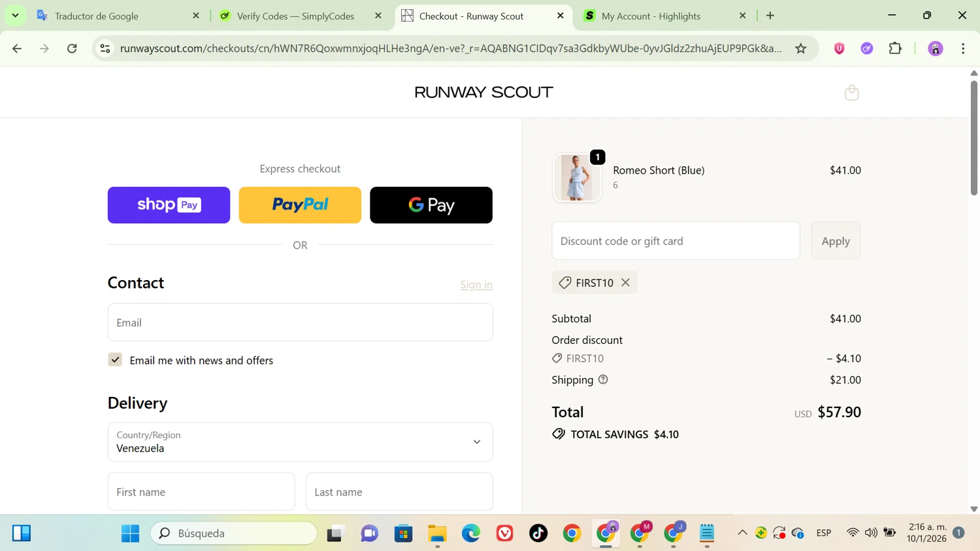Open the Chrome profile avatar

tap(936, 48)
